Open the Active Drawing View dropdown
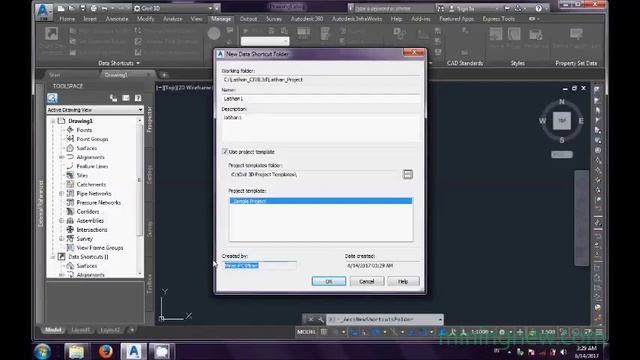 95,110
